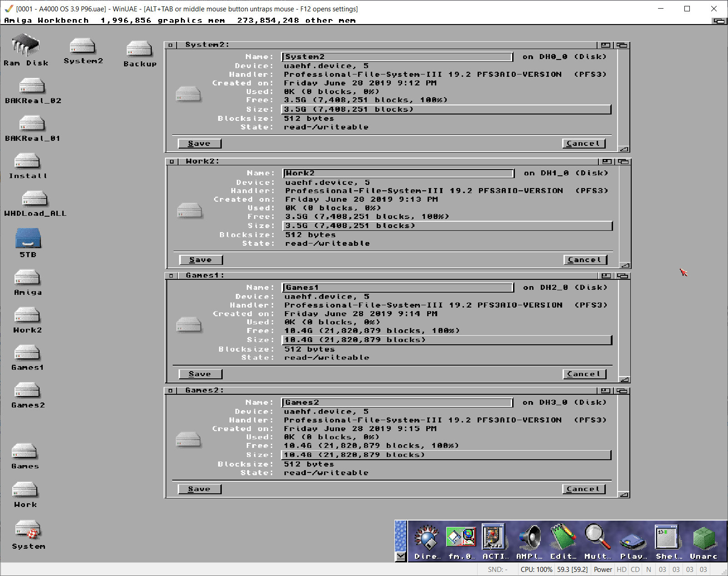The height and width of the screenshot is (576, 728).
Task: Click the Games1 Size value box
Action: (447, 340)
